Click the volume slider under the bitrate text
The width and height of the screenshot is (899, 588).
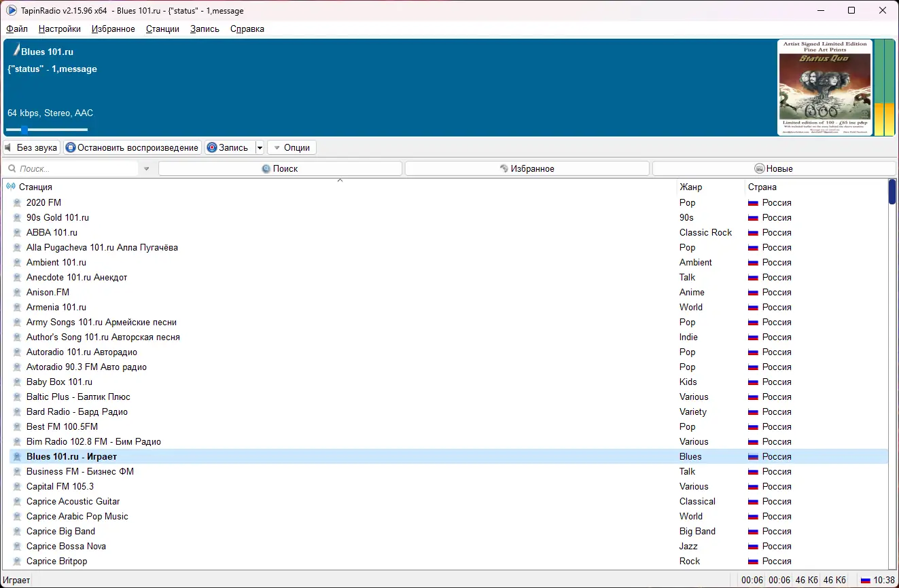click(x=47, y=130)
